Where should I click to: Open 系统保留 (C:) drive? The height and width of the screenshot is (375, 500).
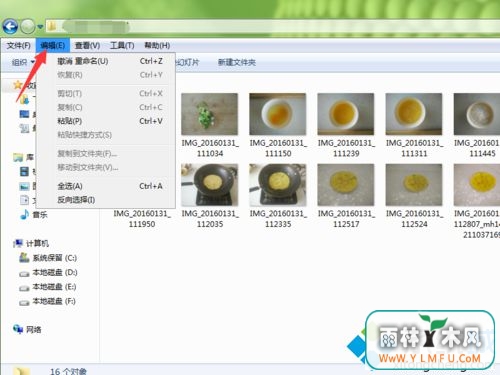click(x=55, y=258)
